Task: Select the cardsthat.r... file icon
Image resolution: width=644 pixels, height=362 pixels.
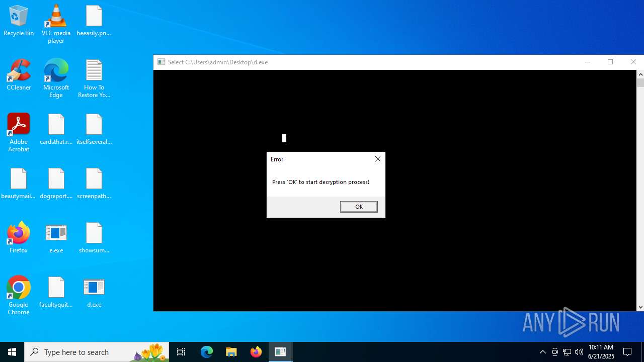Action: (x=56, y=130)
